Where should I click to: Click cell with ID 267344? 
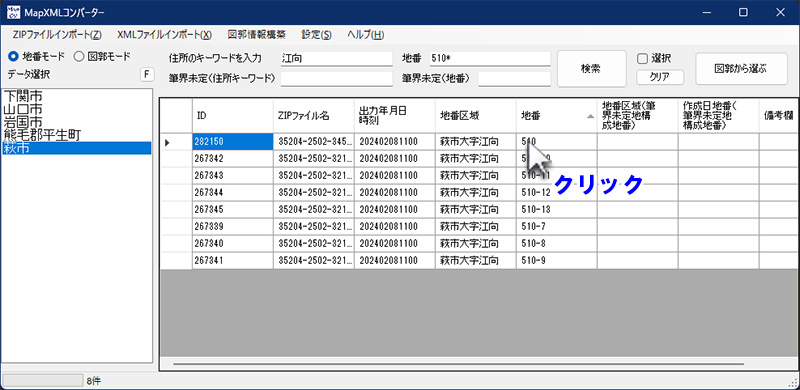pyautogui.click(x=233, y=192)
